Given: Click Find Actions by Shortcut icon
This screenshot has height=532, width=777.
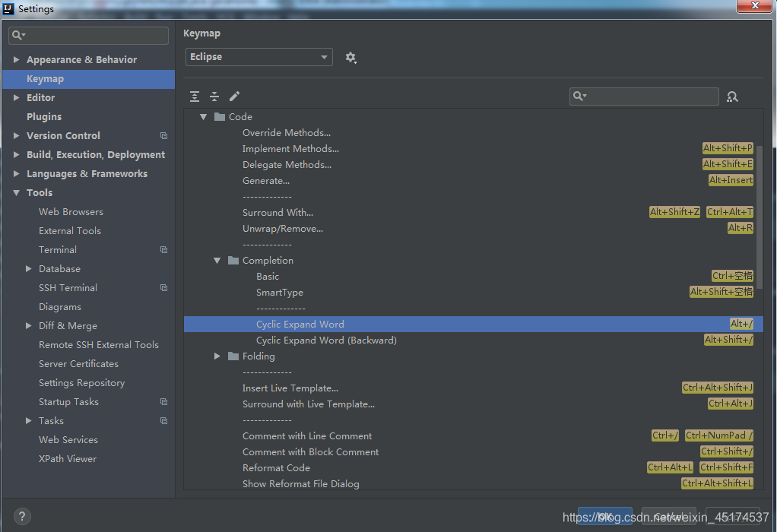Looking at the screenshot, I should (732, 97).
